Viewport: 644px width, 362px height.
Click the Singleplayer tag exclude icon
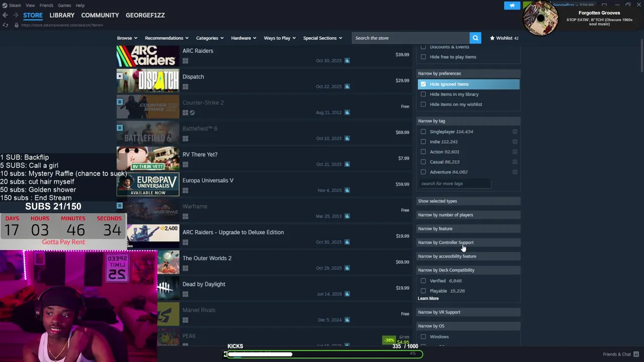click(x=515, y=132)
